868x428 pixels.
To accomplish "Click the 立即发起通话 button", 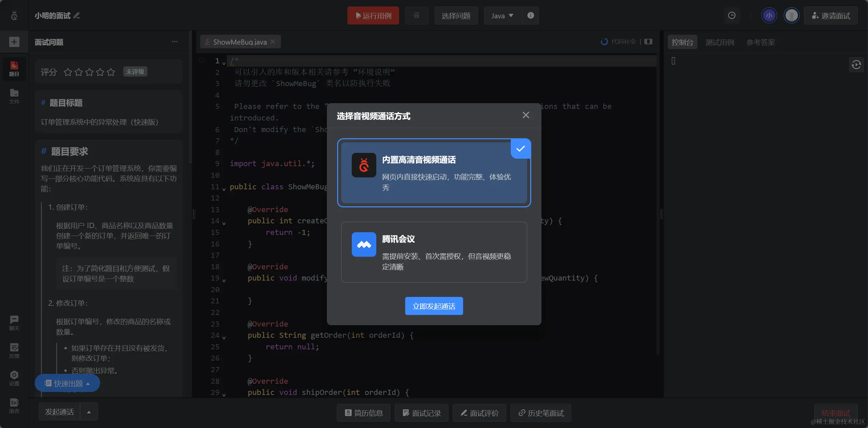I will tap(434, 306).
